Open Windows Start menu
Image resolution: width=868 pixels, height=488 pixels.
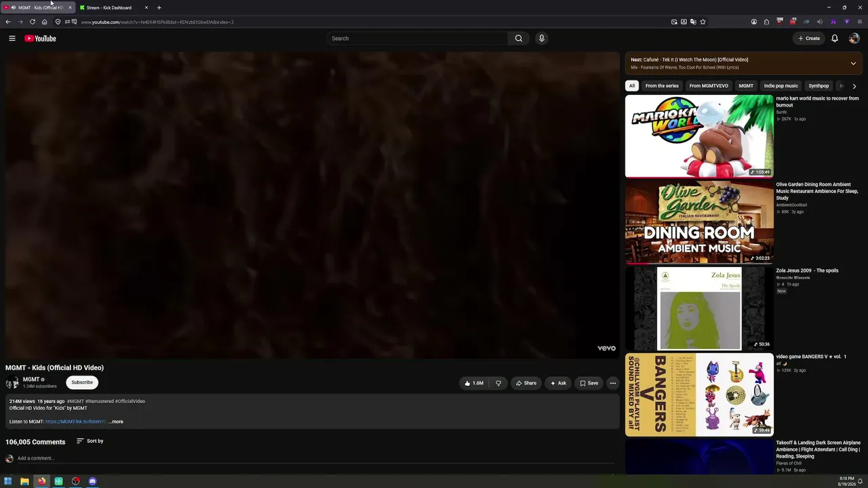[x=8, y=481]
